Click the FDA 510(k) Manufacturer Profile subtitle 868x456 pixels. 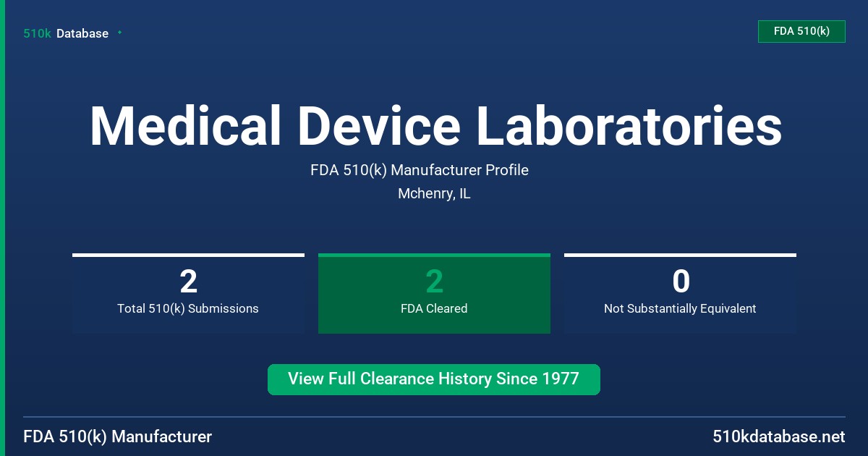coord(420,170)
